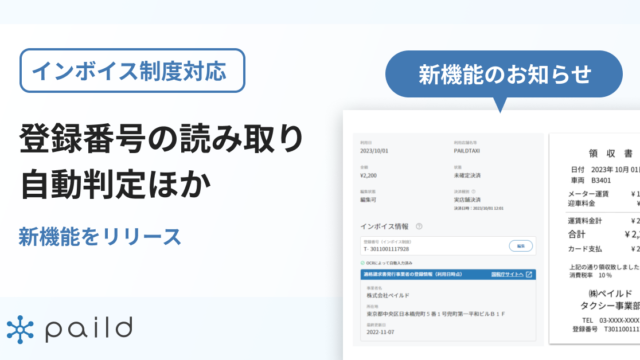Click the receipt text タクシー事業部
This screenshot has height=360, width=640.
click(610, 306)
